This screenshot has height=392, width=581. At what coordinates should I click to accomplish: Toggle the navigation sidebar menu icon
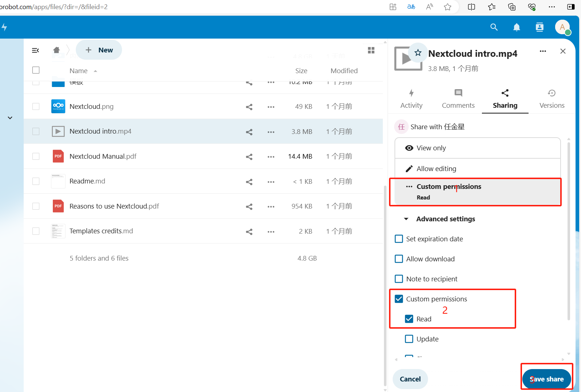(35, 50)
